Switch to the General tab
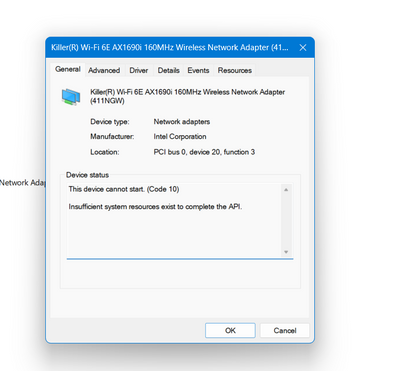 68,70
